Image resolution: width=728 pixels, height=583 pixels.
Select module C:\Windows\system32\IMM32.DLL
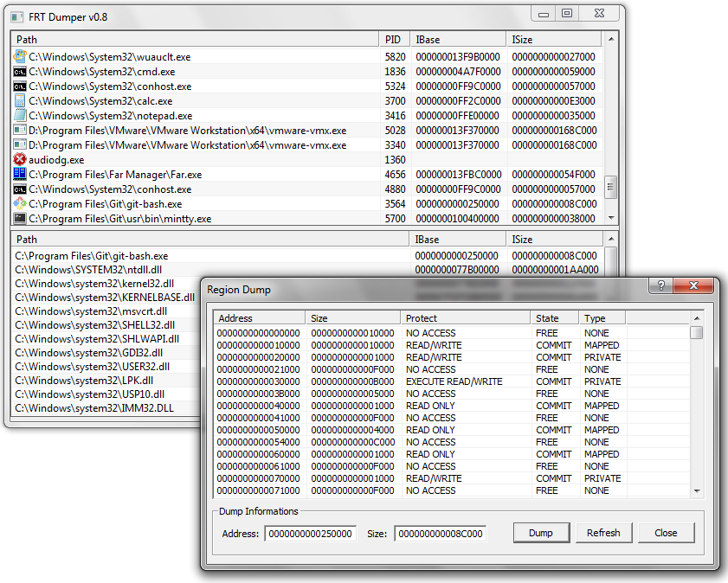click(94, 408)
